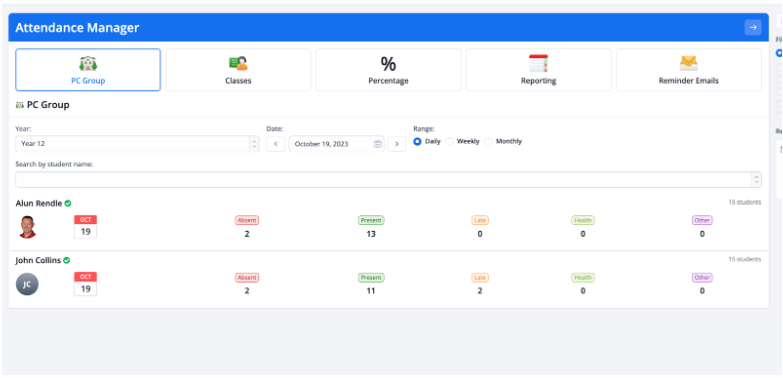This screenshot has width=783, height=378.
Task: Go to next date with right chevron
Action: 397,144
